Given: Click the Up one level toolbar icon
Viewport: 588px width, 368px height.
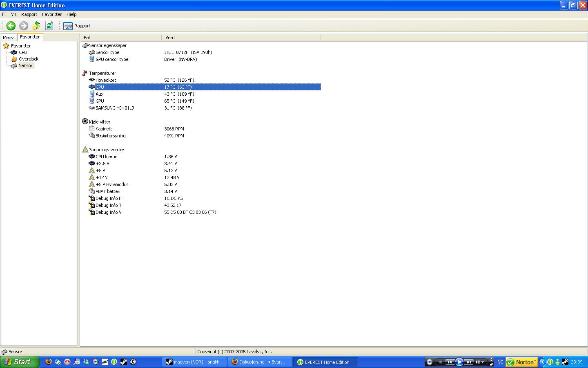Looking at the screenshot, I should coord(36,26).
